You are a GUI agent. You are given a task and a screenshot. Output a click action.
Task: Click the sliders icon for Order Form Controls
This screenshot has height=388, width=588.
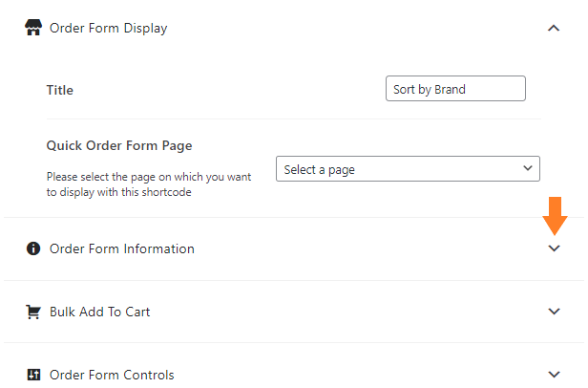pyautogui.click(x=33, y=375)
